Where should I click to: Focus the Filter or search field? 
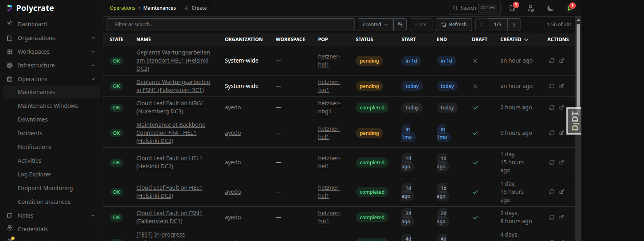(231, 25)
